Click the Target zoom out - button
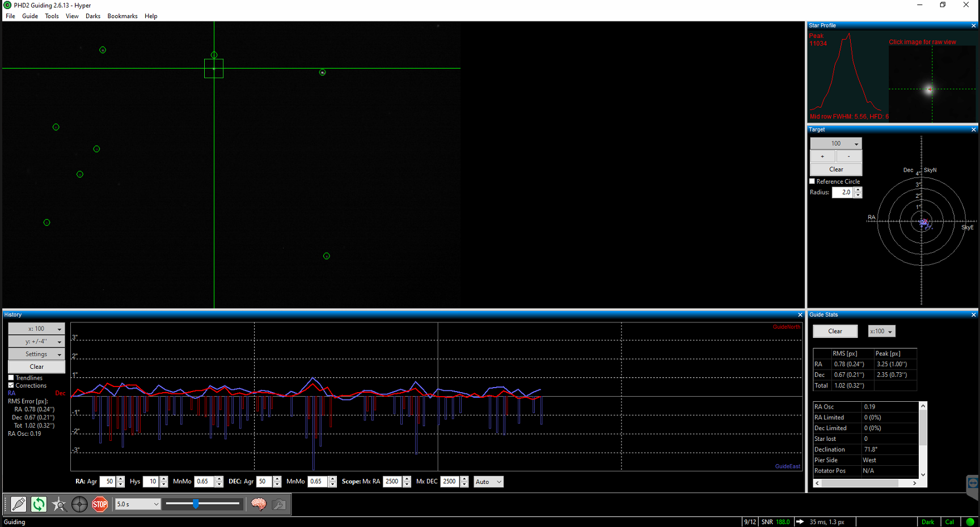 [x=848, y=156]
